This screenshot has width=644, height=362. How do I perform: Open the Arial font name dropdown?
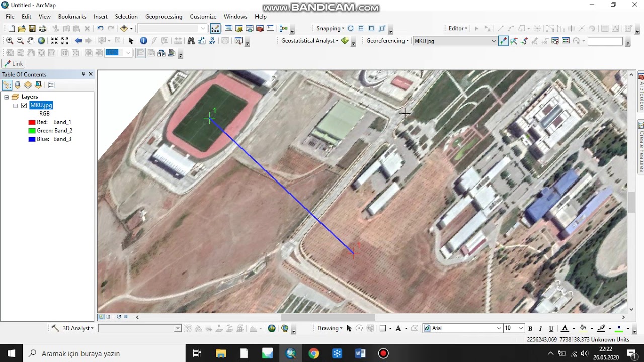pos(499,328)
